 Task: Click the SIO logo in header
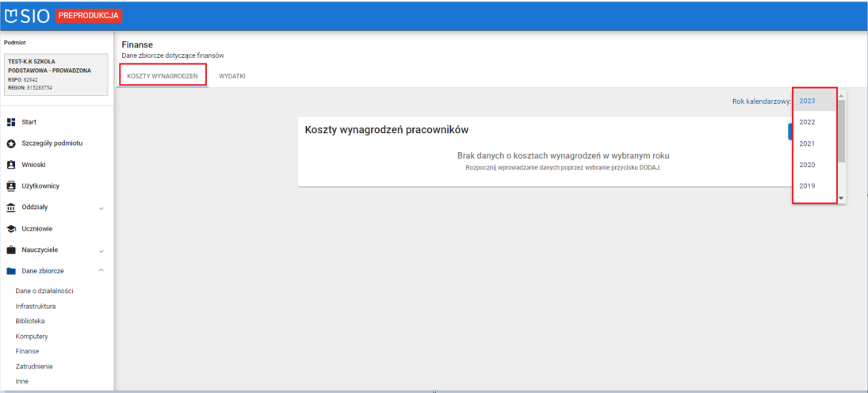[x=28, y=15]
